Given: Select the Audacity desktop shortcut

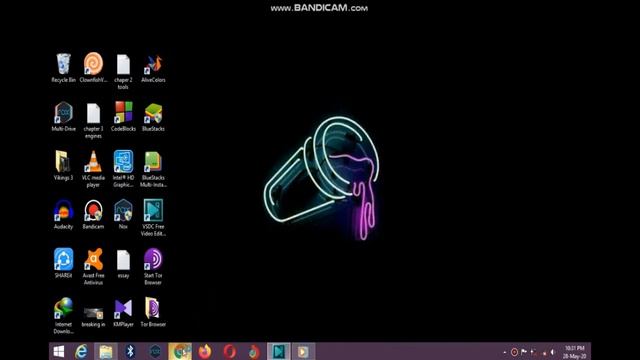Looking at the screenshot, I should click(63, 214).
